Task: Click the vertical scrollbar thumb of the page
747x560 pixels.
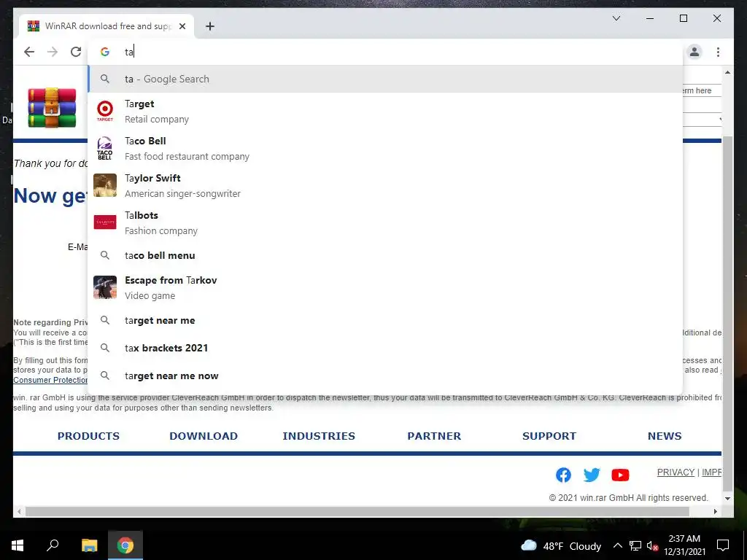Action: coord(727,314)
